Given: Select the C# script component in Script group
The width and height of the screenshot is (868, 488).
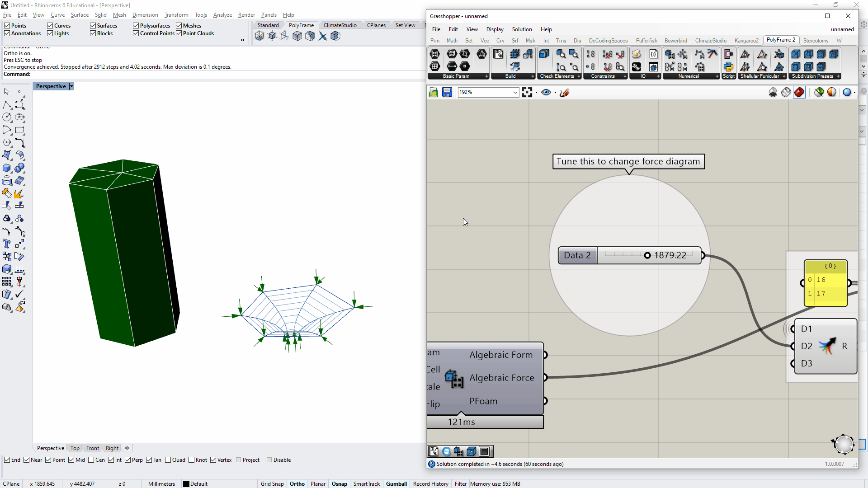Looking at the screenshot, I should (x=729, y=54).
